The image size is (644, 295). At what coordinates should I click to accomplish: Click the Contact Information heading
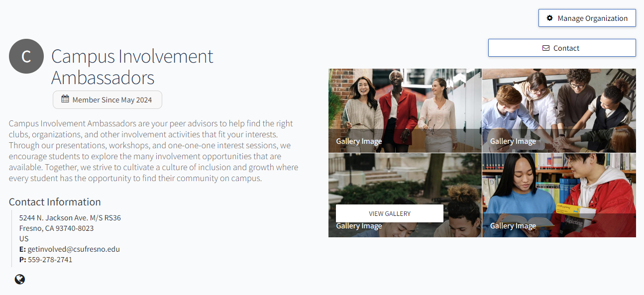coord(55,201)
